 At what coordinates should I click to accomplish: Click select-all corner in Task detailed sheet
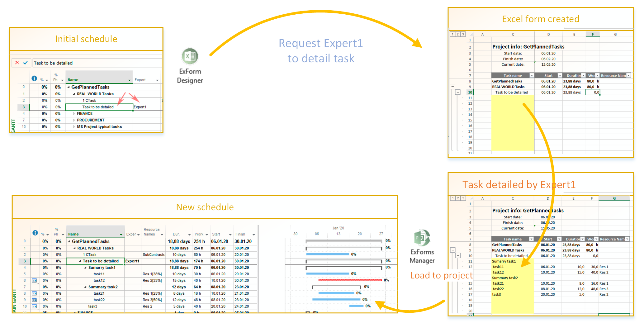point(471,198)
